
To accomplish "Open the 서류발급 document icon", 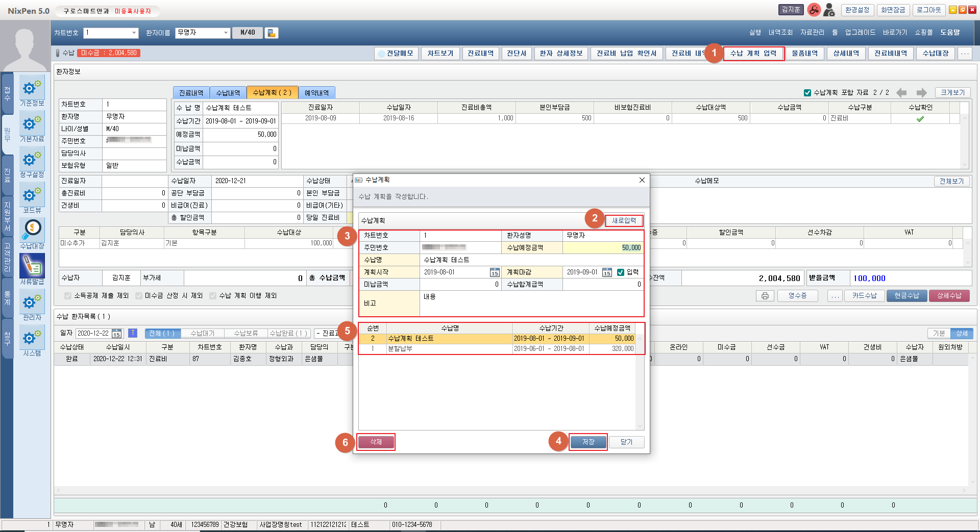I will pyautogui.click(x=32, y=266).
